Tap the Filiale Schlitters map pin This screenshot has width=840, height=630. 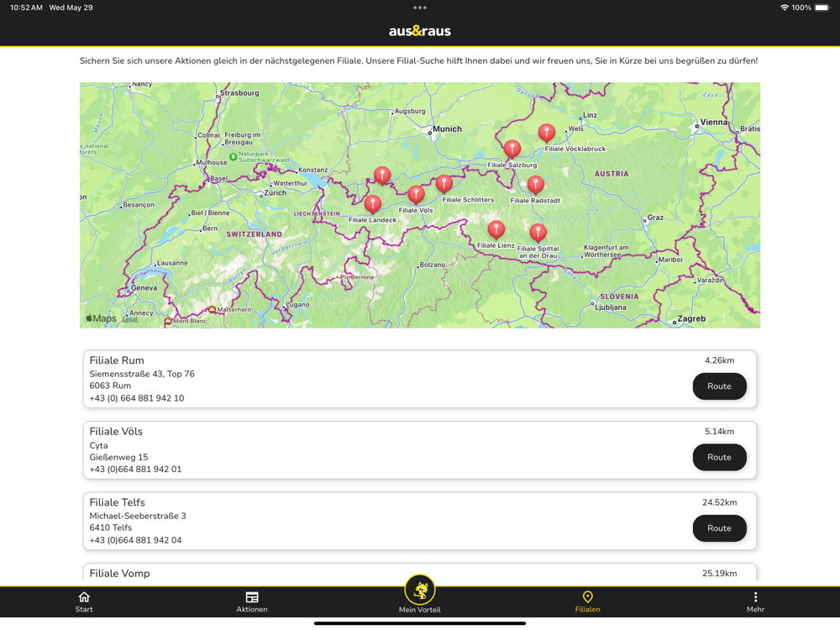pyautogui.click(x=444, y=184)
